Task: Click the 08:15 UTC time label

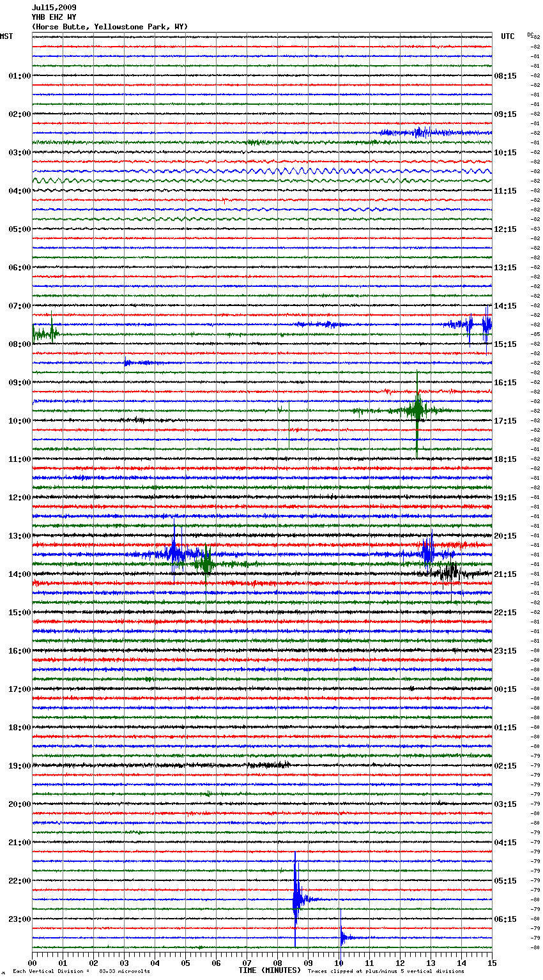Action: pos(505,76)
